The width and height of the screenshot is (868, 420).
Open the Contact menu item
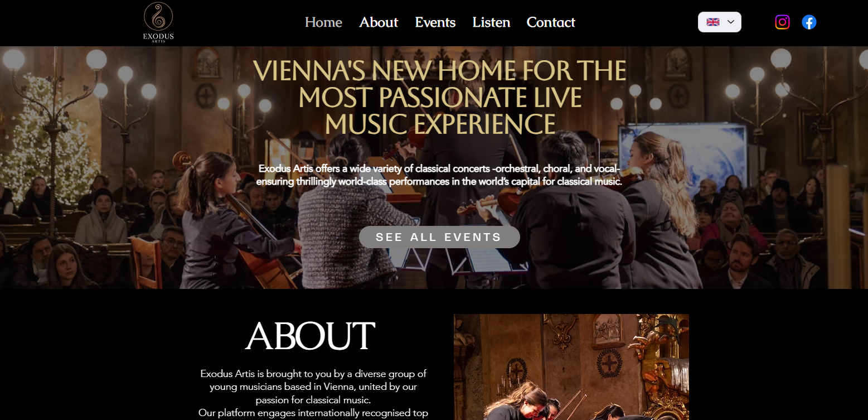551,22
